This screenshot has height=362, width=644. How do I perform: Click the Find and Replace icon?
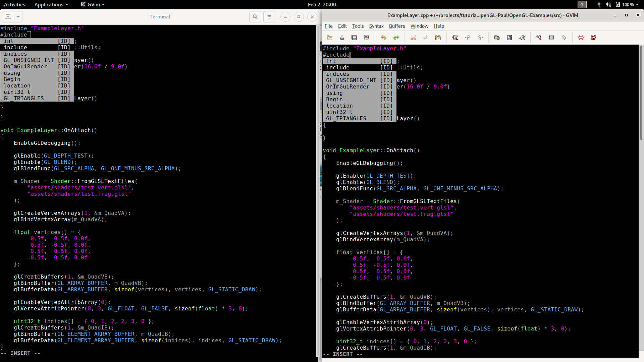click(x=455, y=38)
